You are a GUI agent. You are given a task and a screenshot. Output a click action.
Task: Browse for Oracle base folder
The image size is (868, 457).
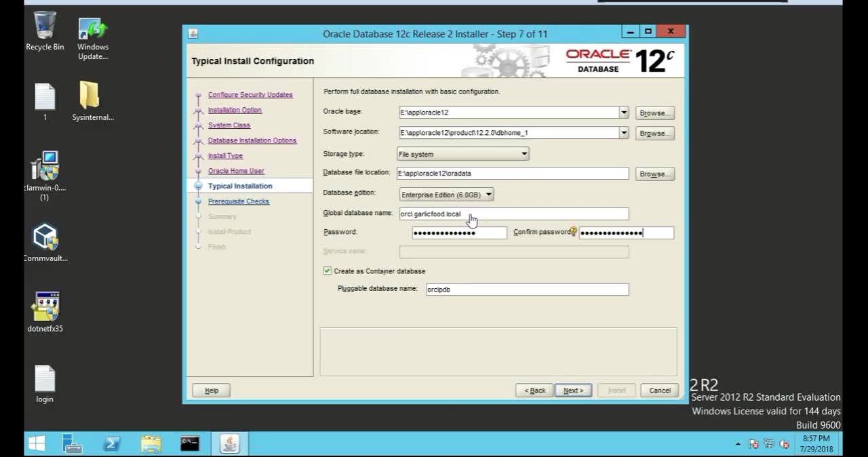click(655, 113)
